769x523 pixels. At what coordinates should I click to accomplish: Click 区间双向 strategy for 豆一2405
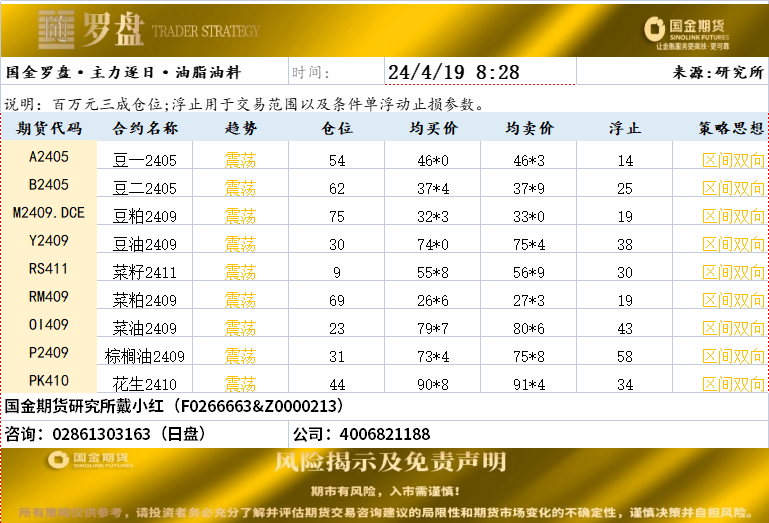pyautogui.click(x=733, y=160)
